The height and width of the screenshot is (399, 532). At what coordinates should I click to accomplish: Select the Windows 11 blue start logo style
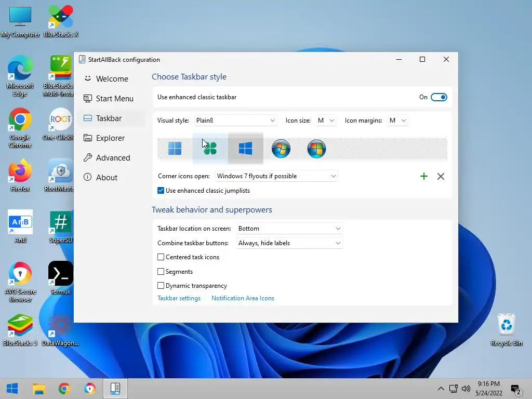pos(175,148)
